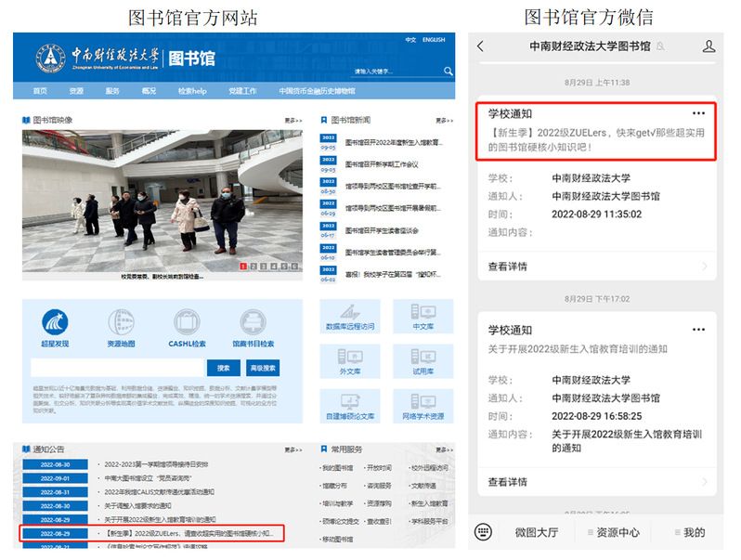
Task: Open the 资源 navigation menu
Action: pyautogui.click(x=76, y=91)
